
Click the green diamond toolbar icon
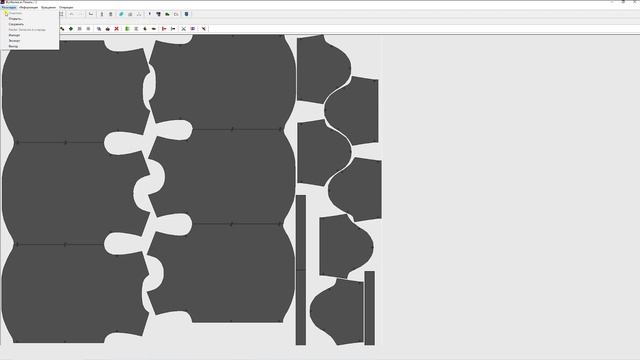point(71,29)
